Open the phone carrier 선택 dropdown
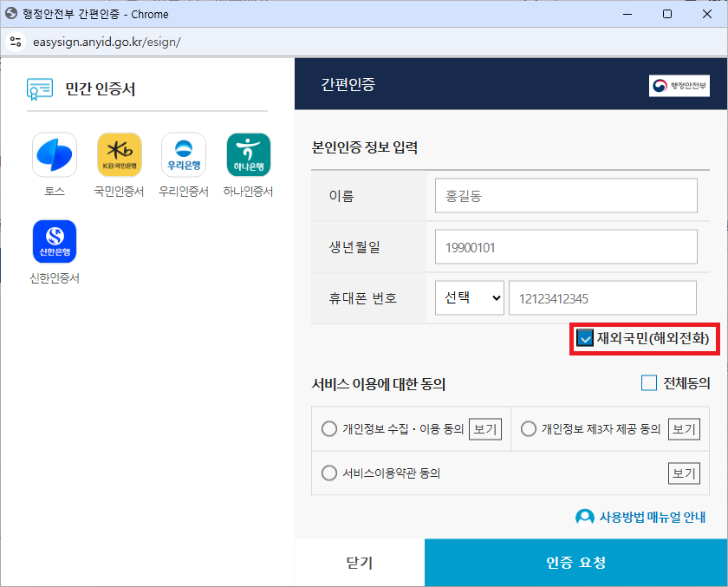Screen dimensions: 728x587 pyautogui.click(x=470, y=297)
